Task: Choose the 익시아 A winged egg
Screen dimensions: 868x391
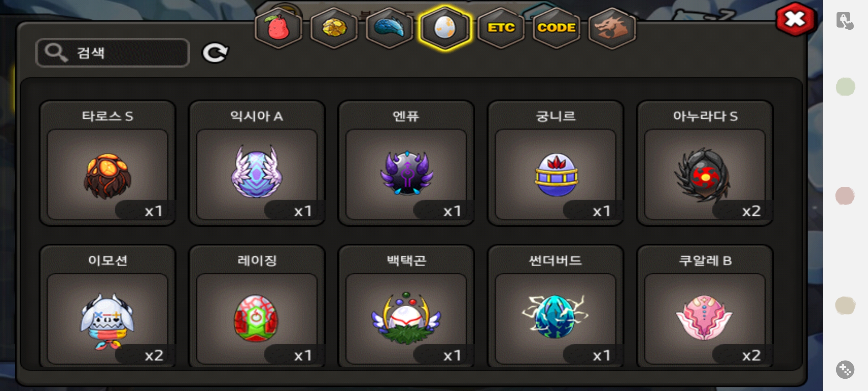Action: (x=257, y=163)
